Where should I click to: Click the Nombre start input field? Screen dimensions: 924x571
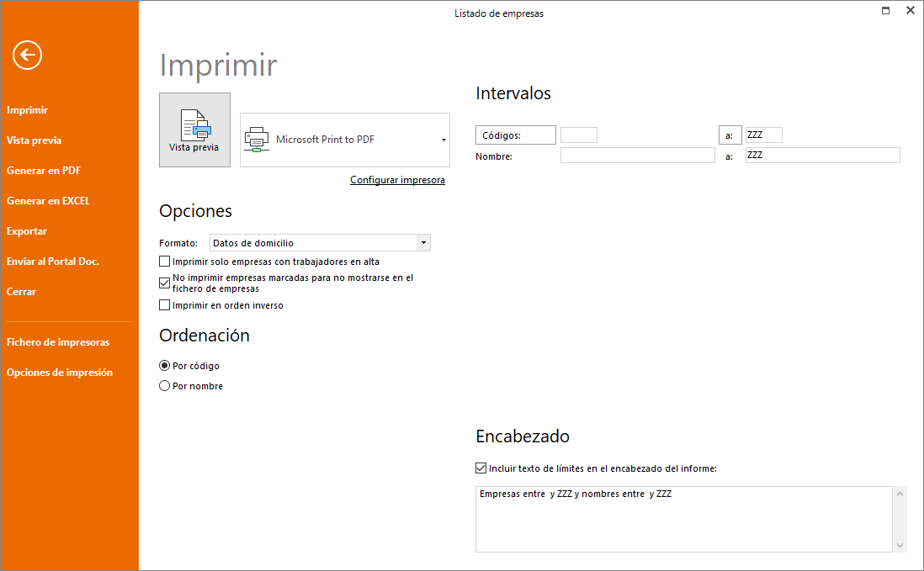pos(638,156)
